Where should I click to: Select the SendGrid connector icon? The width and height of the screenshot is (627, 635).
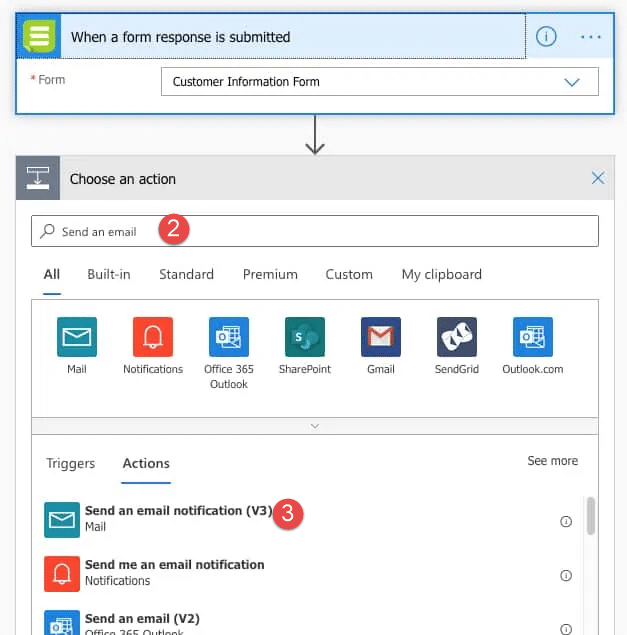coord(457,337)
